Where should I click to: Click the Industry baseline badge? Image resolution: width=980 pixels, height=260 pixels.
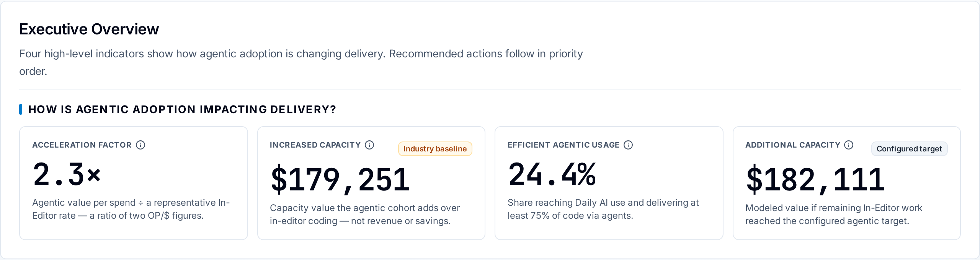click(435, 149)
